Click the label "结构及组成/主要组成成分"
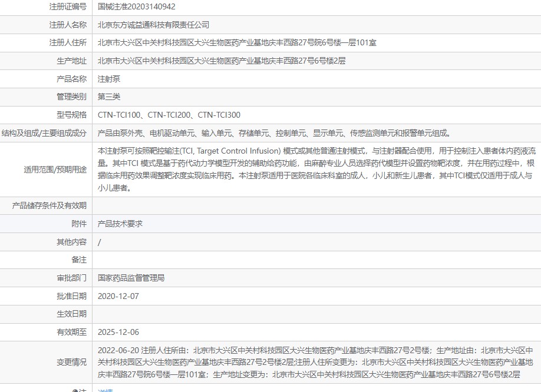The width and height of the screenshot is (541, 392). click(44, 133)
